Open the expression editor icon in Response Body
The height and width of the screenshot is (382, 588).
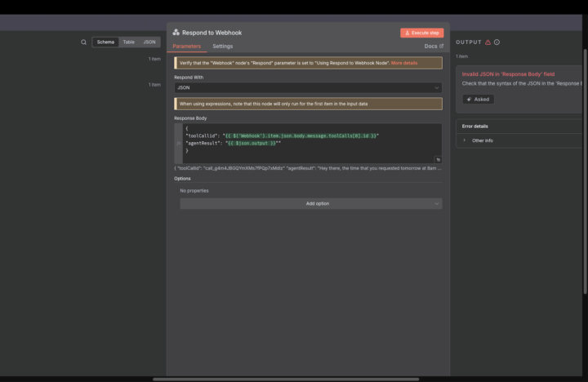438,160
